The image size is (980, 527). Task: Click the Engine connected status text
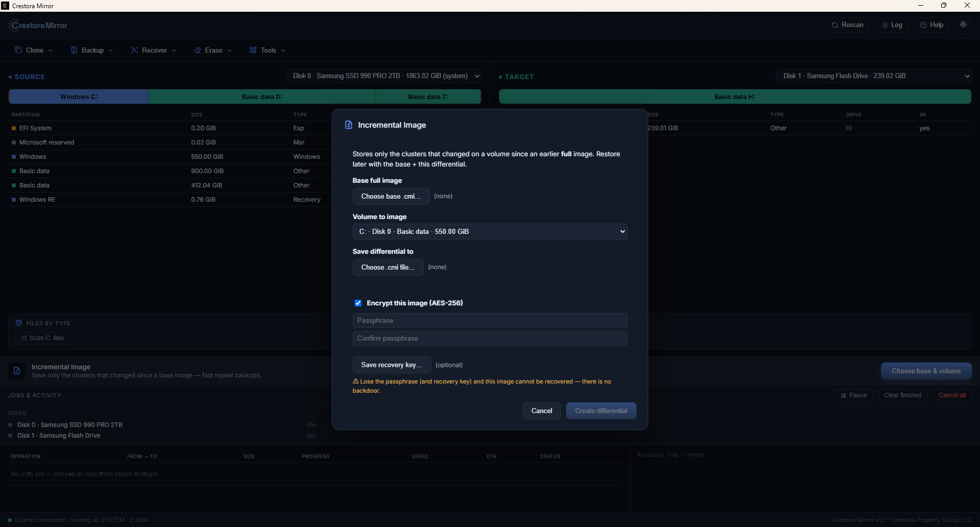[82, 520]
